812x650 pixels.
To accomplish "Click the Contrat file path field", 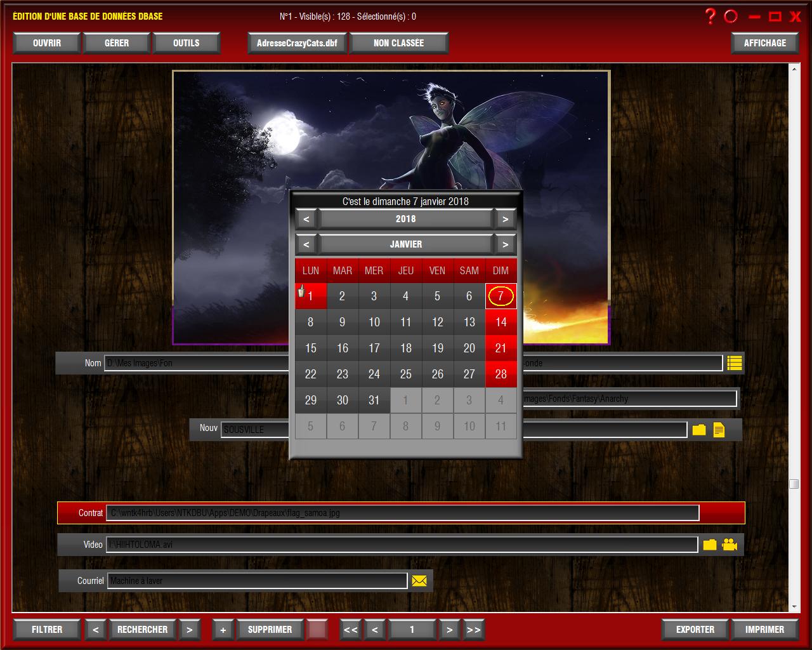I will 403,513.
